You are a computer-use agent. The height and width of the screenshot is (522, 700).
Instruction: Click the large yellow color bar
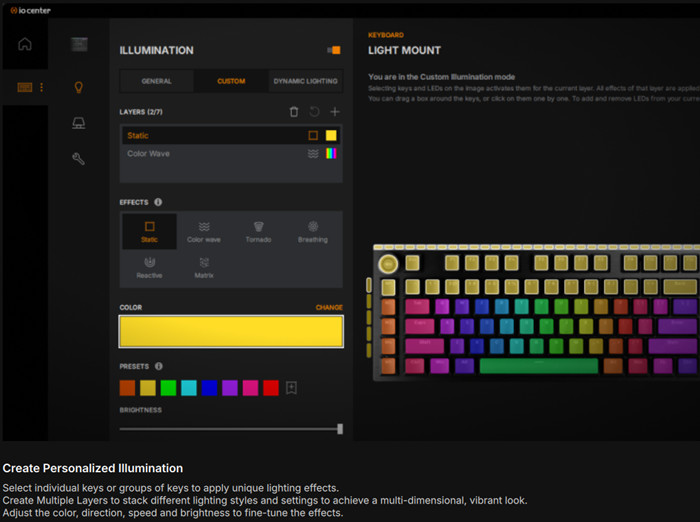coord(231,331)
